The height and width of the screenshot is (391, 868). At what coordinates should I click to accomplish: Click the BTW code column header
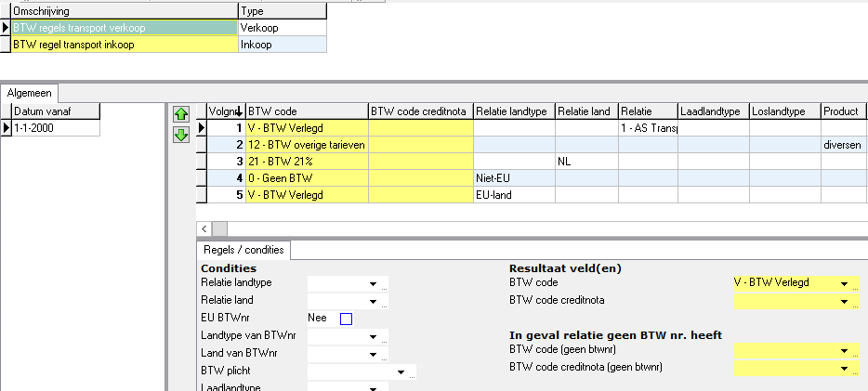pyautogui.click(x=307, y=111)
